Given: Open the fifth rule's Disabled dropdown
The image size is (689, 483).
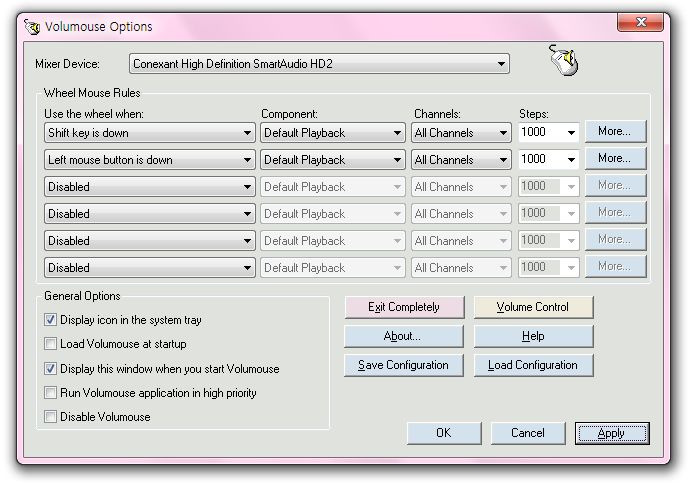Looking at the screenshot, I should tap(150, 241).
